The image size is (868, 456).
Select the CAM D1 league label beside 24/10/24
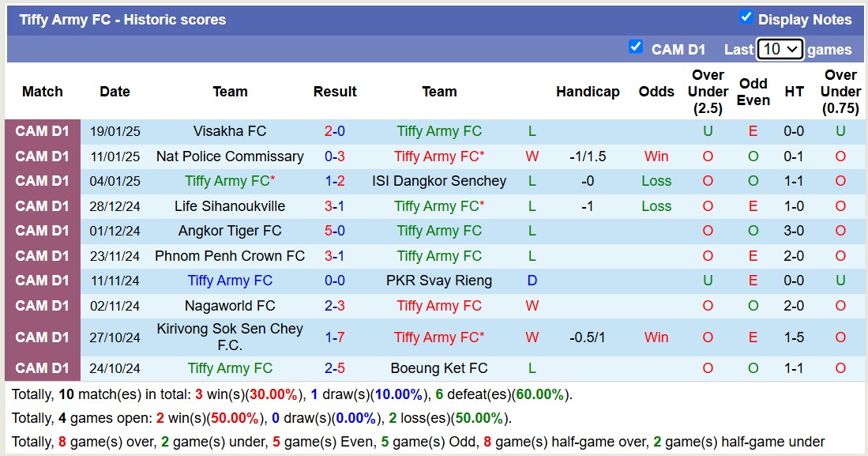pos(42,367)
